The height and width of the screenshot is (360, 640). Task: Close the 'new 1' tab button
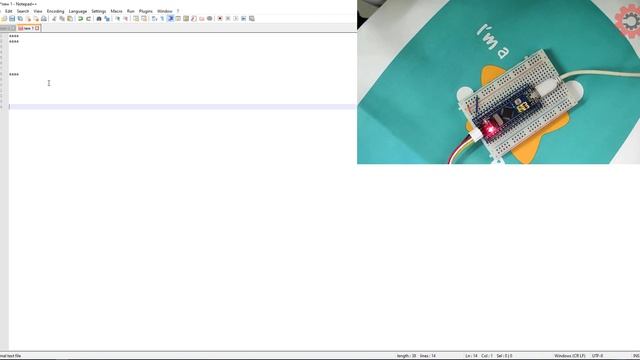[37, 28]
